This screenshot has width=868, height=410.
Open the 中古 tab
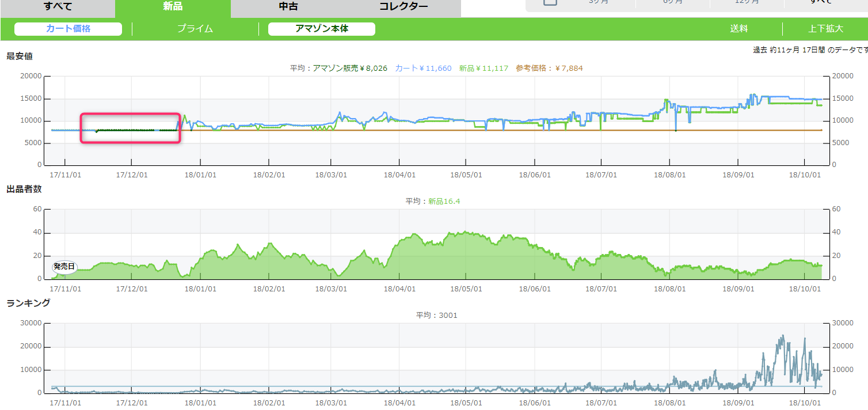(x=288, y=7)
